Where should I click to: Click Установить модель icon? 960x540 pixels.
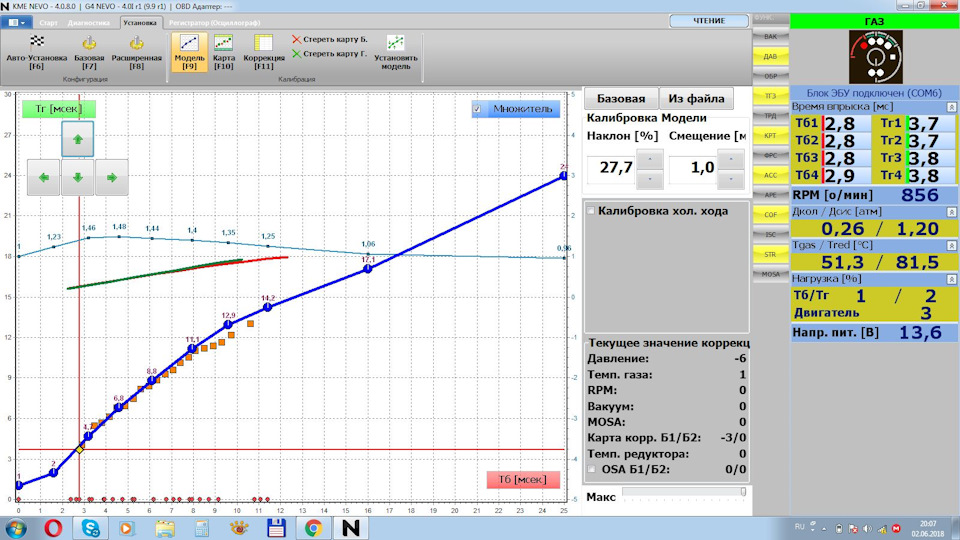(x=396, y=43)
